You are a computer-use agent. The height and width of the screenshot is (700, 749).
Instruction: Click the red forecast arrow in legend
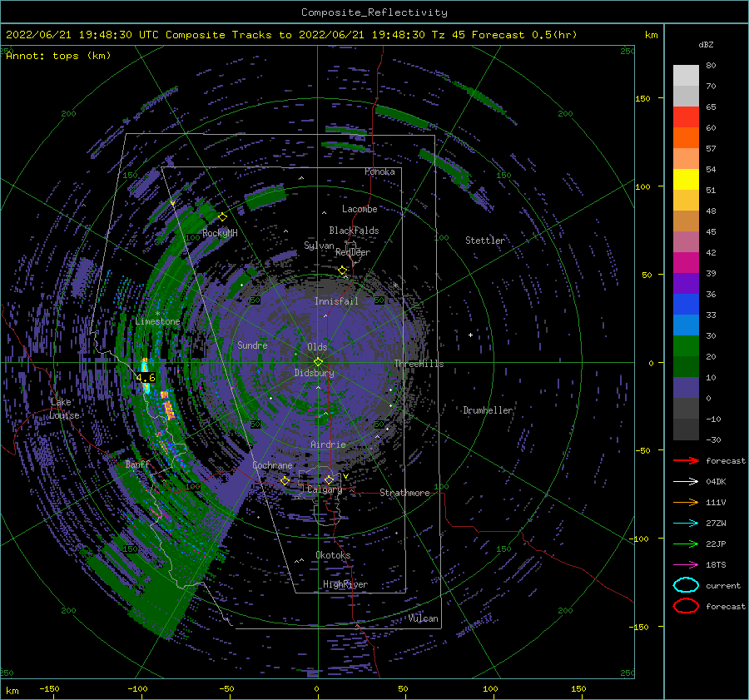pos(686,460)
